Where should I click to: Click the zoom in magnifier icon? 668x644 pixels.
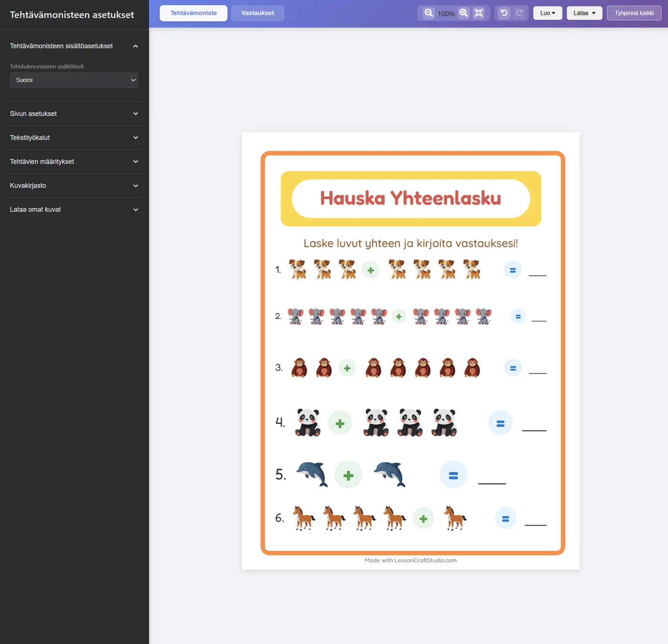[x=464, y=13]
